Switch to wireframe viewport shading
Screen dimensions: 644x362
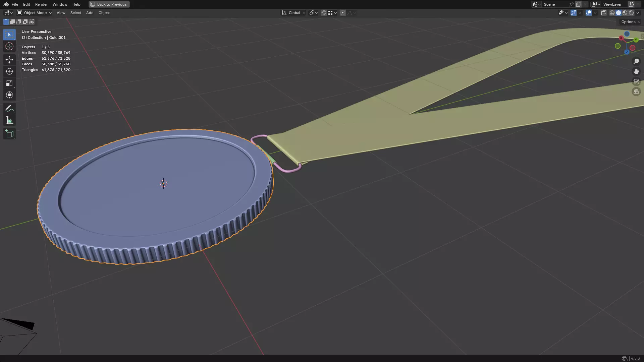612,13
